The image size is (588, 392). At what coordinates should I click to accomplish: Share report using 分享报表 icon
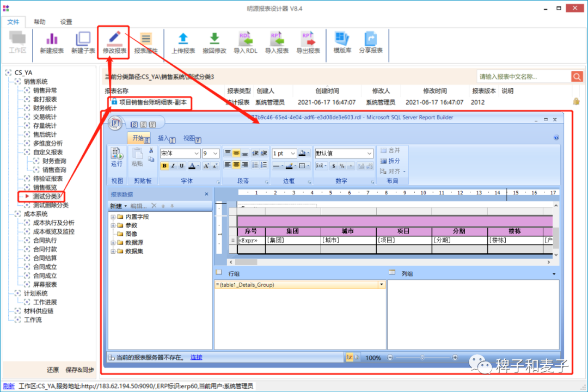(x=371, y=43)
